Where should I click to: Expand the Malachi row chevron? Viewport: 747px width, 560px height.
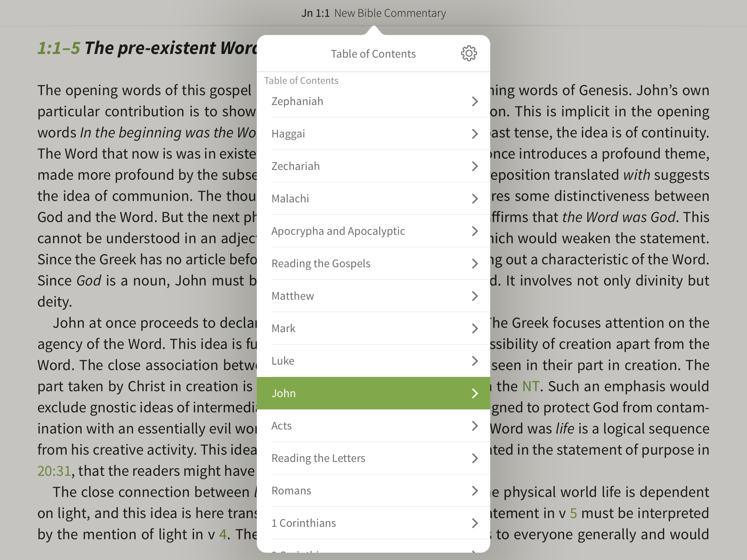(x=475, y=199)
